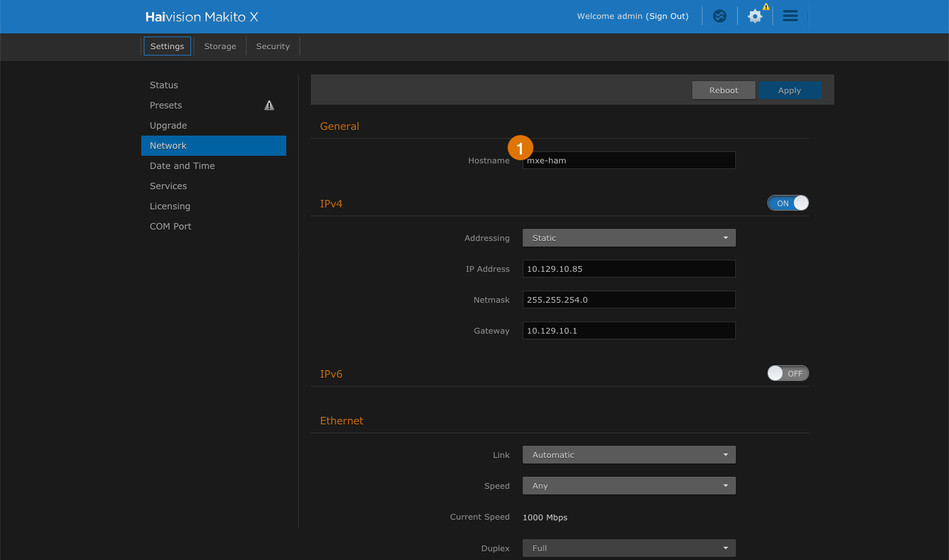
Task: Enable IPv6 networking
Action: (x=788, y=373)
